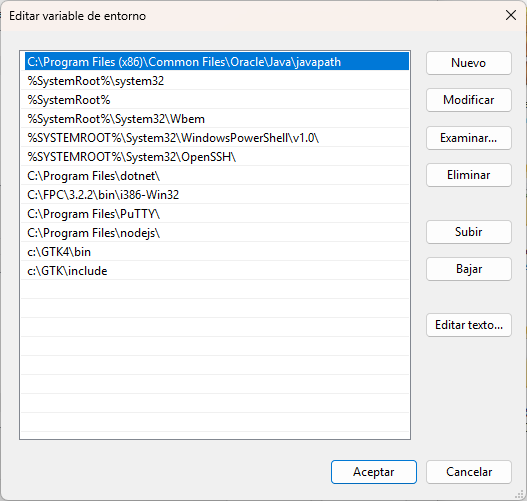Browse folders with Examinar button

(469, 138)
